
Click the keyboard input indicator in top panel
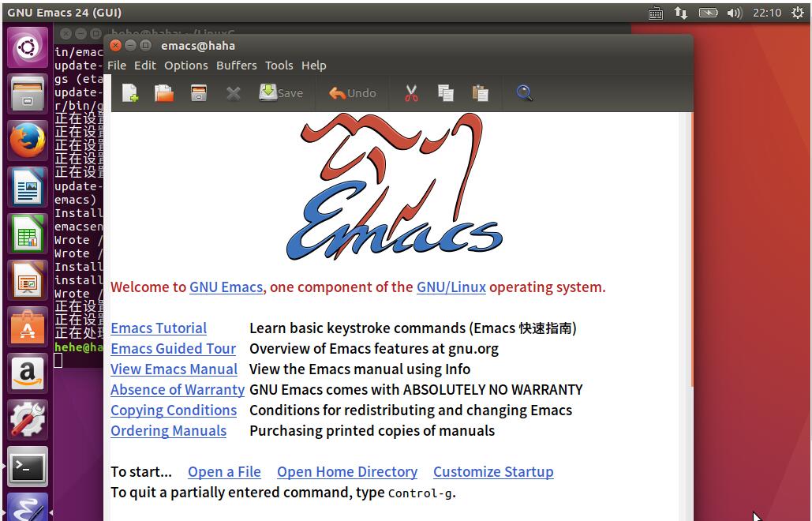[x=656, y=13]
